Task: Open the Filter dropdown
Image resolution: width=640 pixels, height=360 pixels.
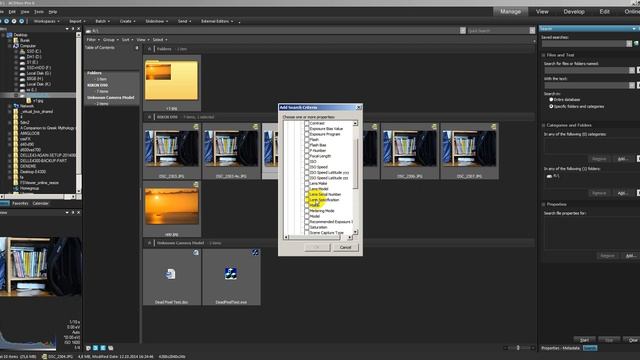Action: 93,40
